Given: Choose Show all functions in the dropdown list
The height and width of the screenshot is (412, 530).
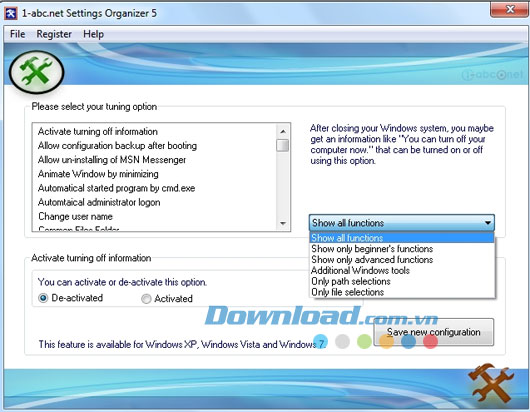Looking at the screenshot, I should click(x=402, y=238).
